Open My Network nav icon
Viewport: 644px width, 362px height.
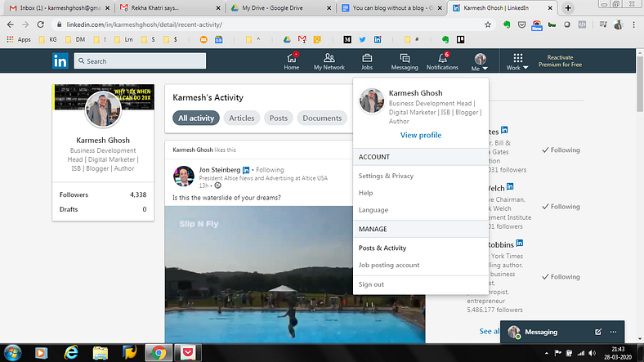point(329,61)
